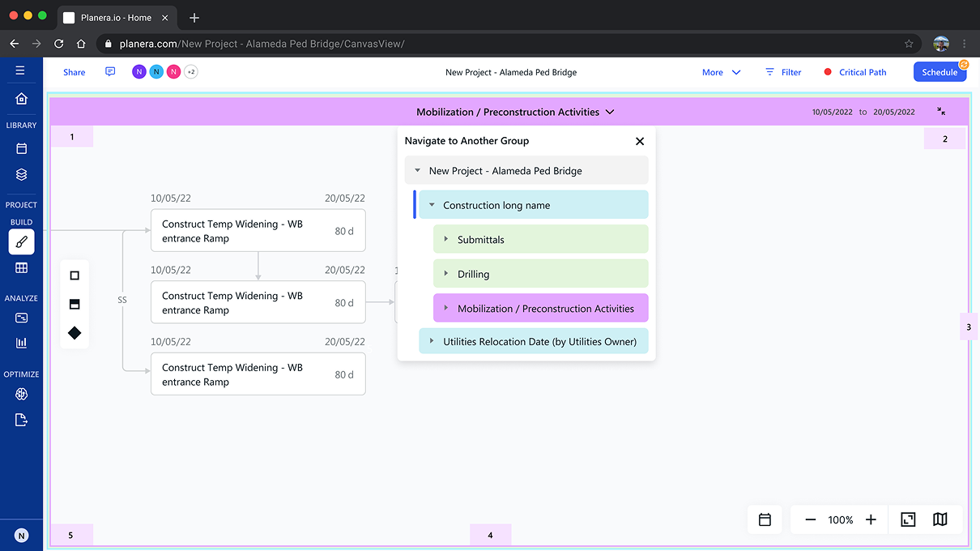Viewport: 980px width, 551px height.
Task: Open user avatar N at sidebar bottom
Action: point(21,535)
